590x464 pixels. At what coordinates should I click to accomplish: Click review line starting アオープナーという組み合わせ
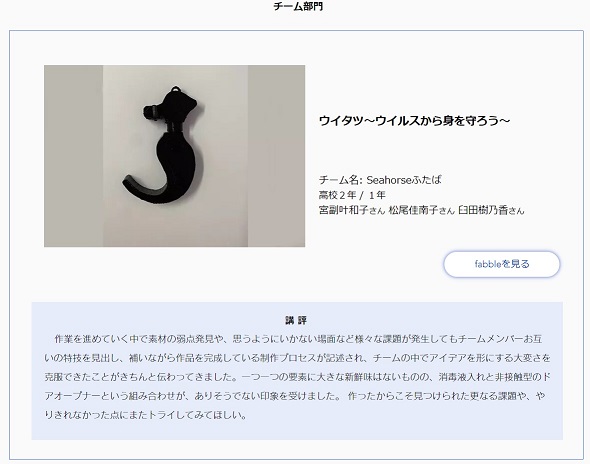[x=295, y=396]
